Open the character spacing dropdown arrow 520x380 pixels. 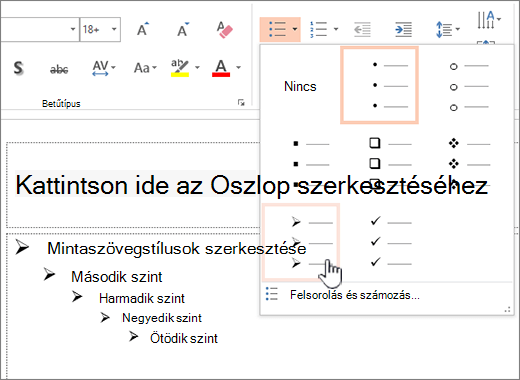[x=114, y=68]
